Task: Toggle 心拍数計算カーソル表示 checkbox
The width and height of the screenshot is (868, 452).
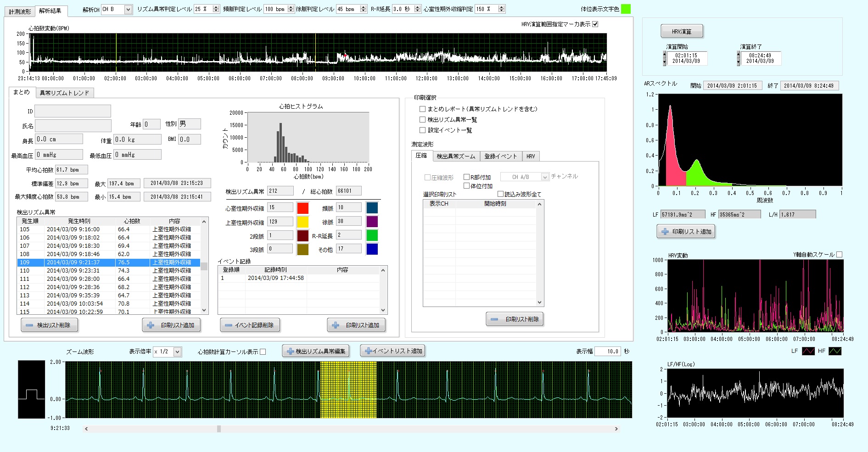Action: tap(263, 352)
